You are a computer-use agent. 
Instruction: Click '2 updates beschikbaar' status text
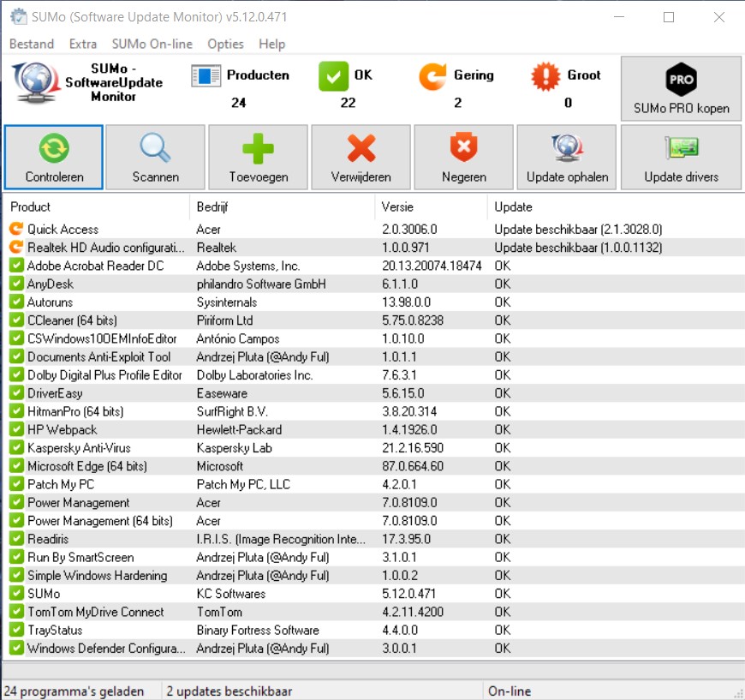pos(229,691)
